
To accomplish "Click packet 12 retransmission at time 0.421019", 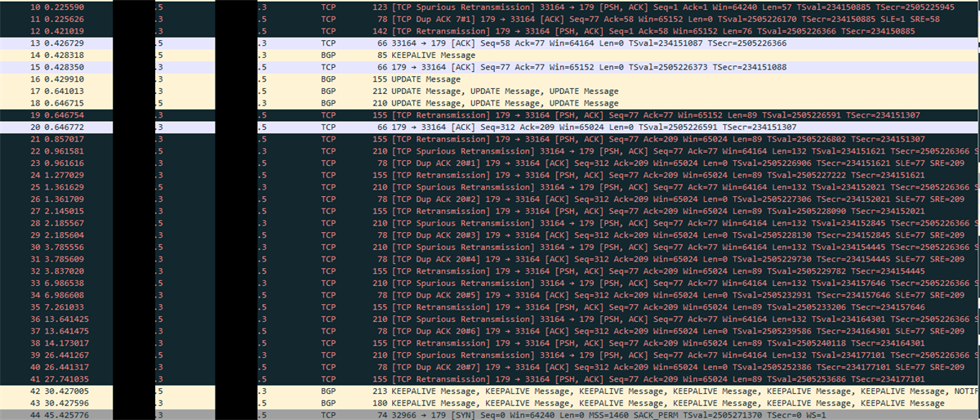I will [x=490, y=31].
